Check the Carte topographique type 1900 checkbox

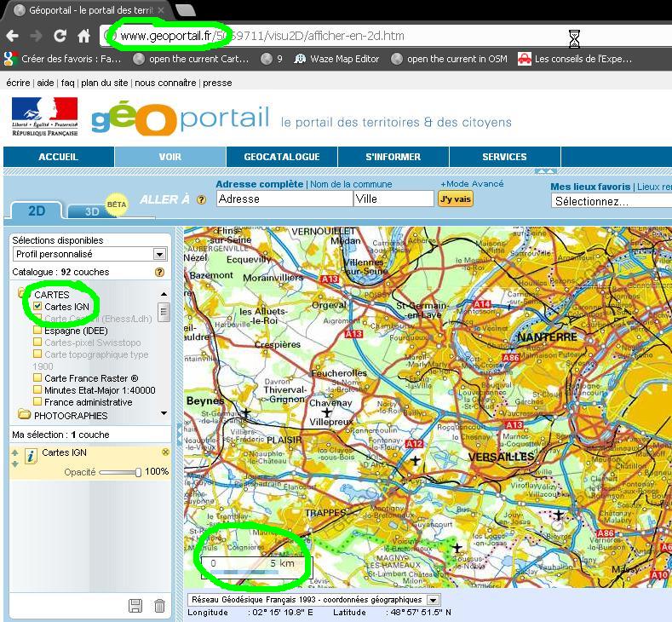pos(37,354)
